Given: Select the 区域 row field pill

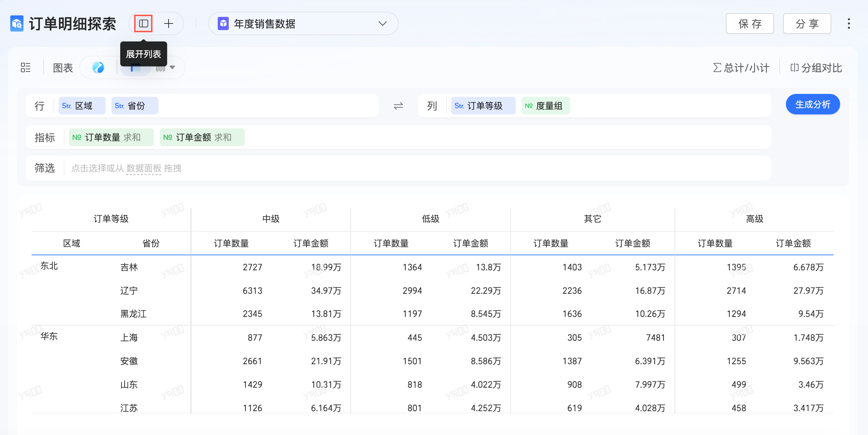Looking at the screenshot, I should [82, 106].
